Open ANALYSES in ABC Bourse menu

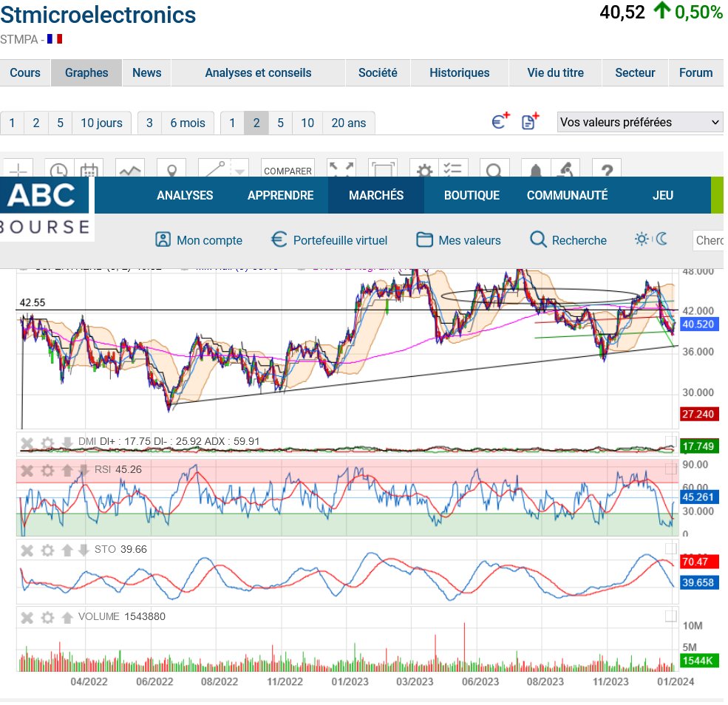(x=185, y=195)
